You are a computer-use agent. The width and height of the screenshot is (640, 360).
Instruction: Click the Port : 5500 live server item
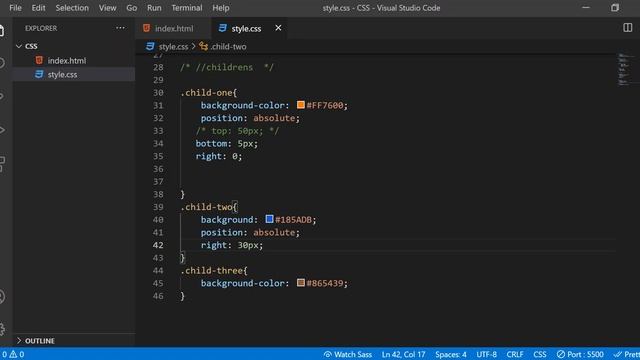(x=580, y=354)
